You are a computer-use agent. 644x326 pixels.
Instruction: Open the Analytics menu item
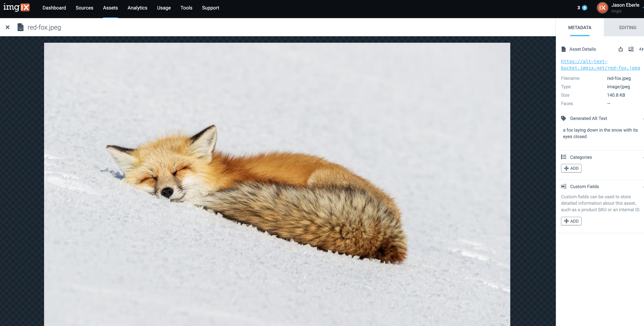[x=137, y=8]
